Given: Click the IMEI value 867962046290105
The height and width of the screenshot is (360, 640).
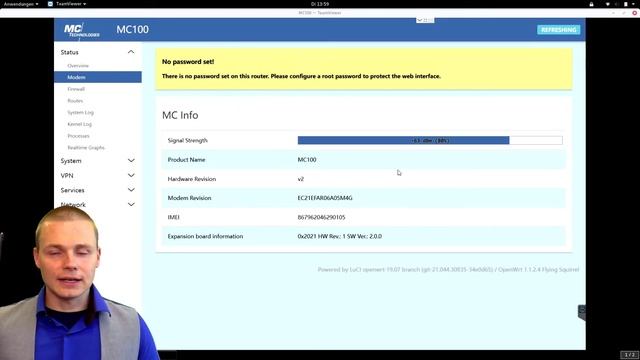Looking at the screenshot, I should pos(321,217).
